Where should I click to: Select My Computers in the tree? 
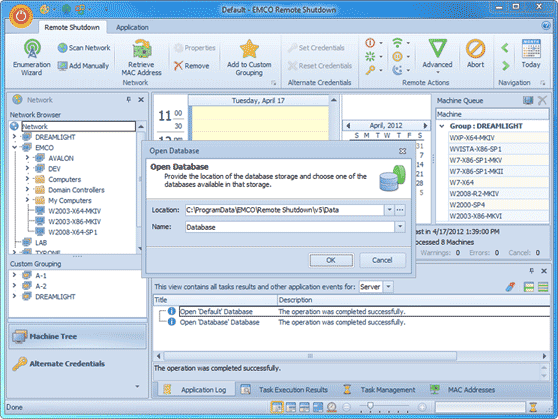[69, 200]
